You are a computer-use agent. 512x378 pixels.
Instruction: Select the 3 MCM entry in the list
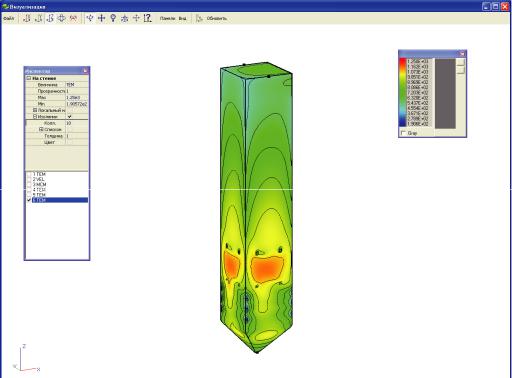point(39,184)
